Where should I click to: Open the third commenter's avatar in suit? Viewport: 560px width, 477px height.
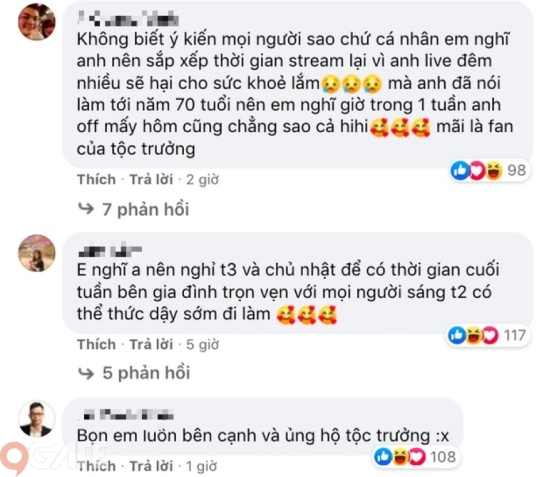coord(37,419)
